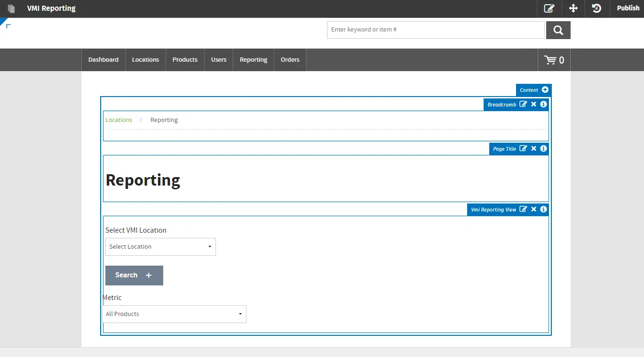The height and width of the screenshot is (357, 644).
Task: Click the Search button with plus
Action: (x=134, y=276)
